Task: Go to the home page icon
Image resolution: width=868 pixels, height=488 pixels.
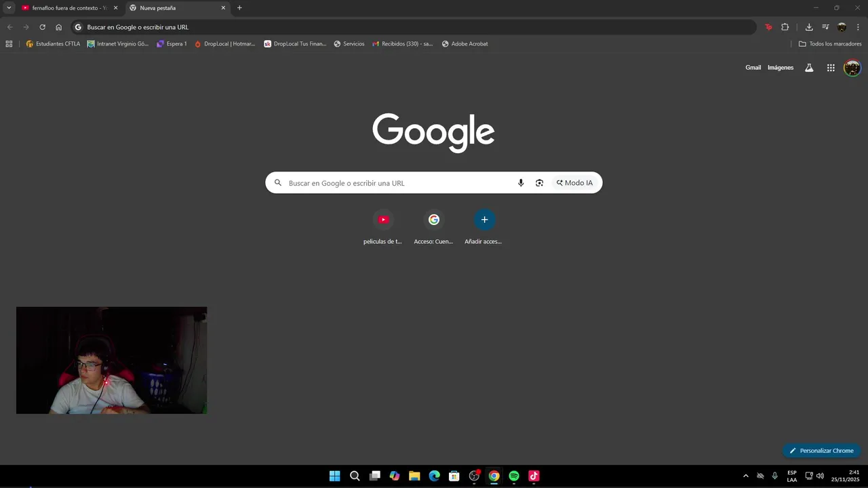Action: (58, 27)
